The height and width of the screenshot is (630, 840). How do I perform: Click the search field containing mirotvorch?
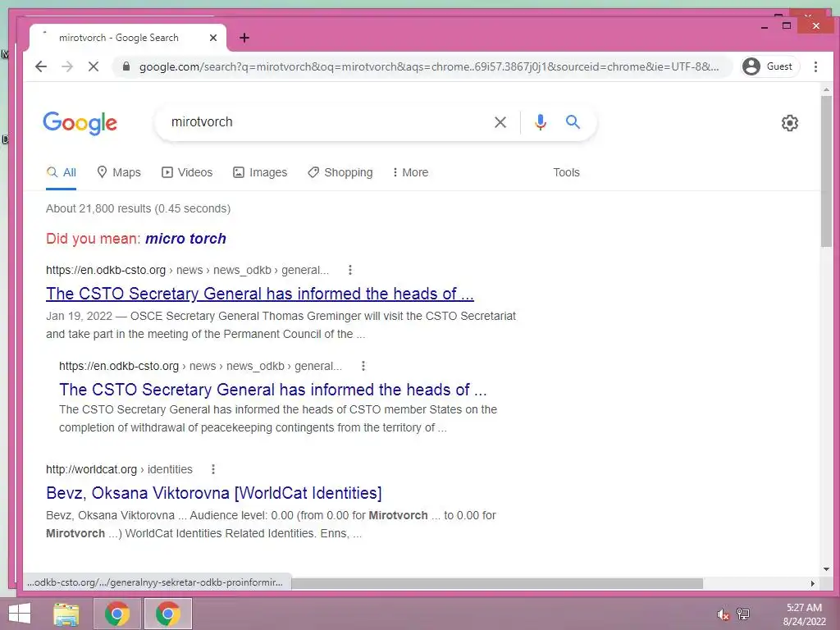pyautogui.click(x=326, y=122)
